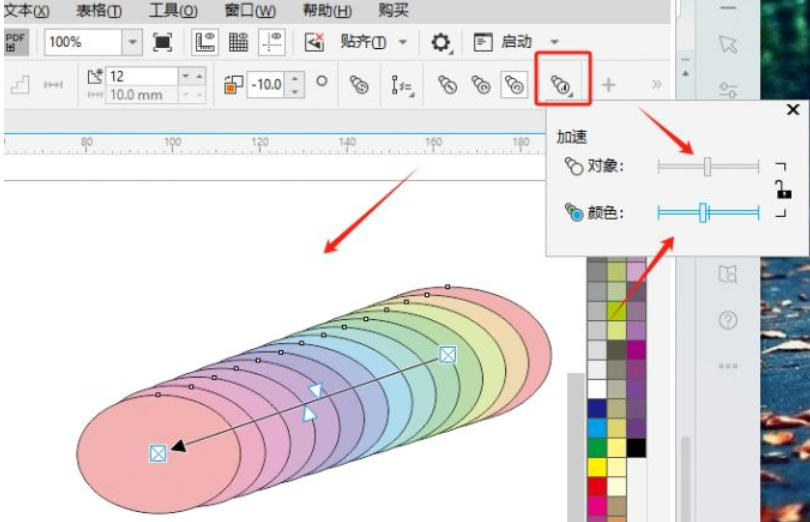
Task: Click the PDF export icon
Action: click(x=16, y=42)
